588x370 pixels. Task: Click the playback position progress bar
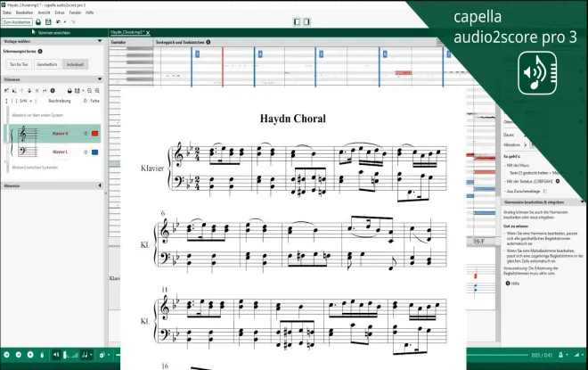click(497, 355)
